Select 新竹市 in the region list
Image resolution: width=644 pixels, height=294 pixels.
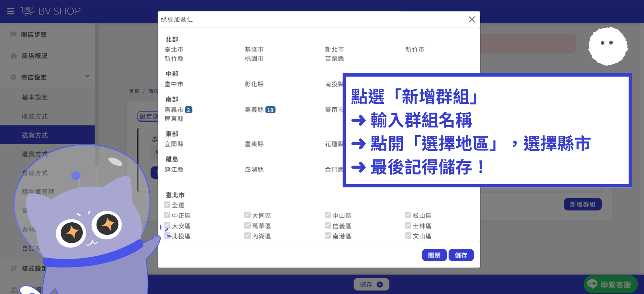[x=415, y=50]
